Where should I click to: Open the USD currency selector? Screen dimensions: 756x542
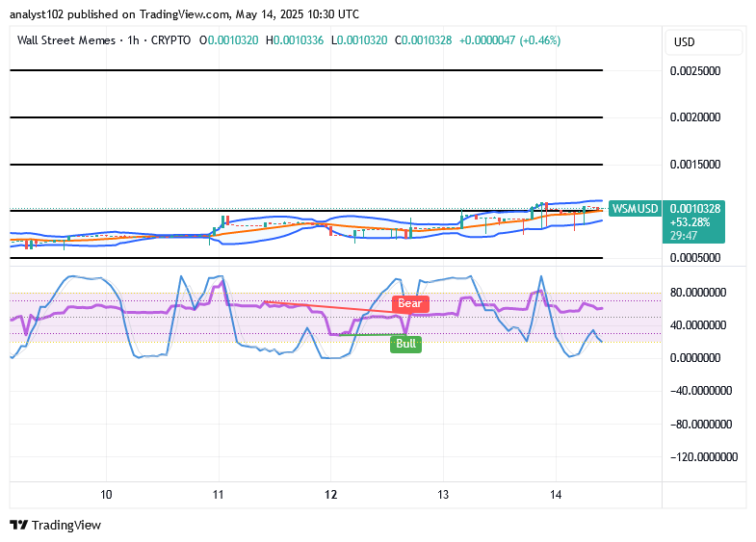[703, 42]
